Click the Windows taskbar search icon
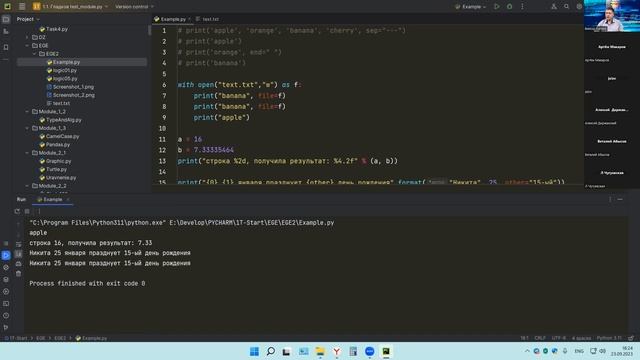Screen dimensions: 640x360 pyautogui.click(x=270, y=351)
